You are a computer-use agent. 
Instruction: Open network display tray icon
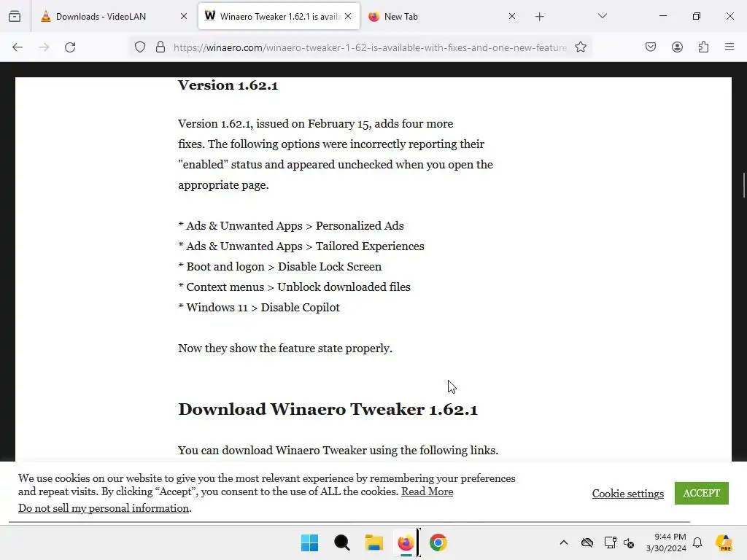click(610, 542)
